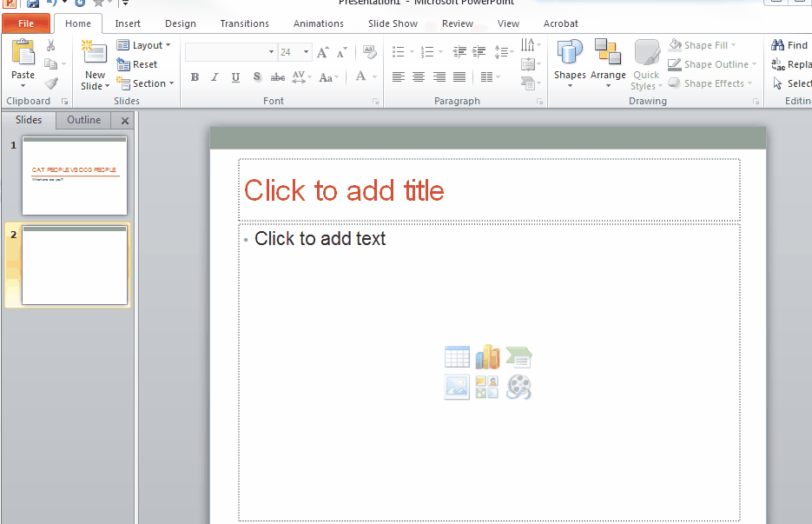
Task: Toggle bold formatting
Action: coord(195,77)
